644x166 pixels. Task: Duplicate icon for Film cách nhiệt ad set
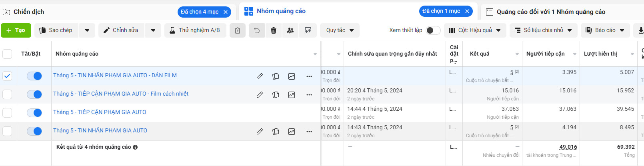[276, 94]
